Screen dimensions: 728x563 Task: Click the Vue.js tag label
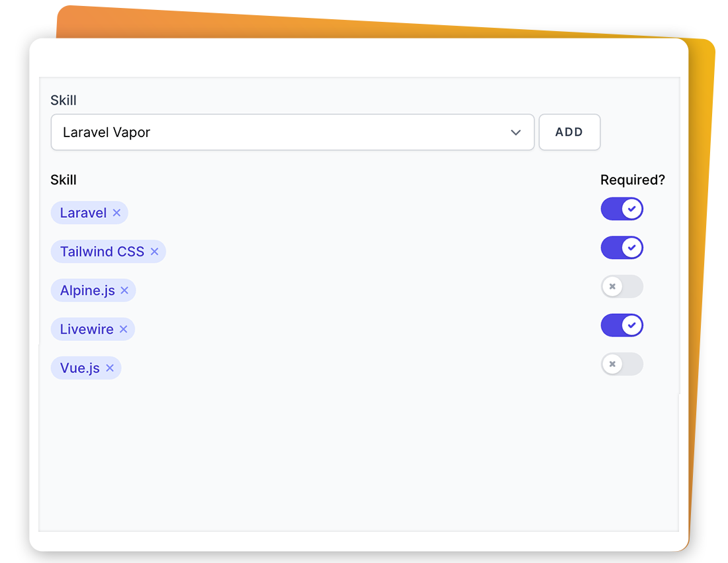80,368
